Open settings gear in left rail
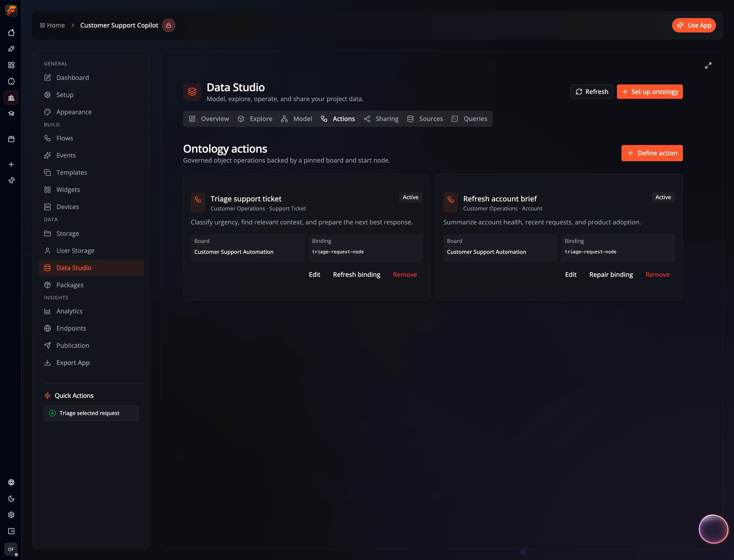The width and height of the screenshot is (734, 560). 11,515
